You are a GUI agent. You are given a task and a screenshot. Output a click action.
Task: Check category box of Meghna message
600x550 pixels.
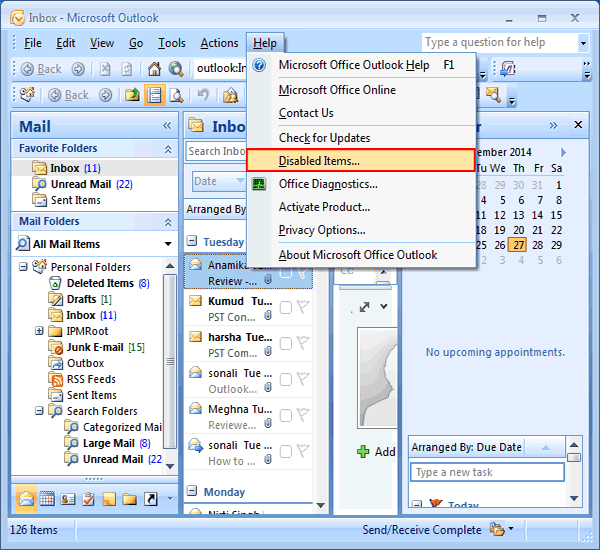click(x=286, y=415)
